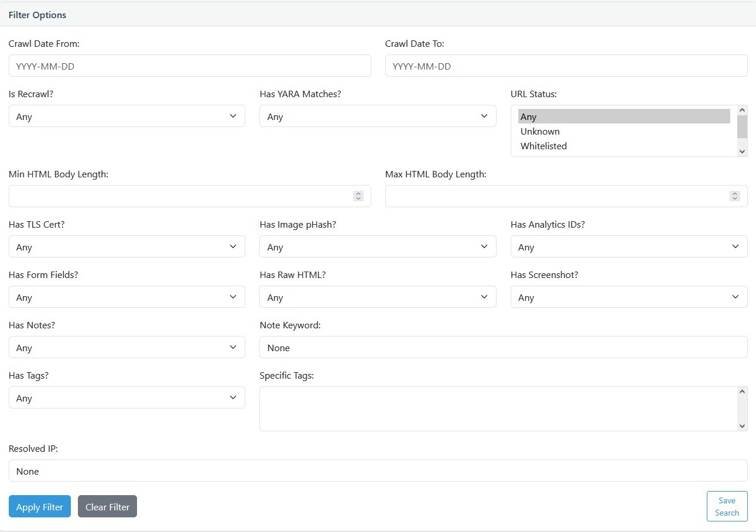Click URL Status list scroll up arrow
756x532 pixels.
point(743,110)
